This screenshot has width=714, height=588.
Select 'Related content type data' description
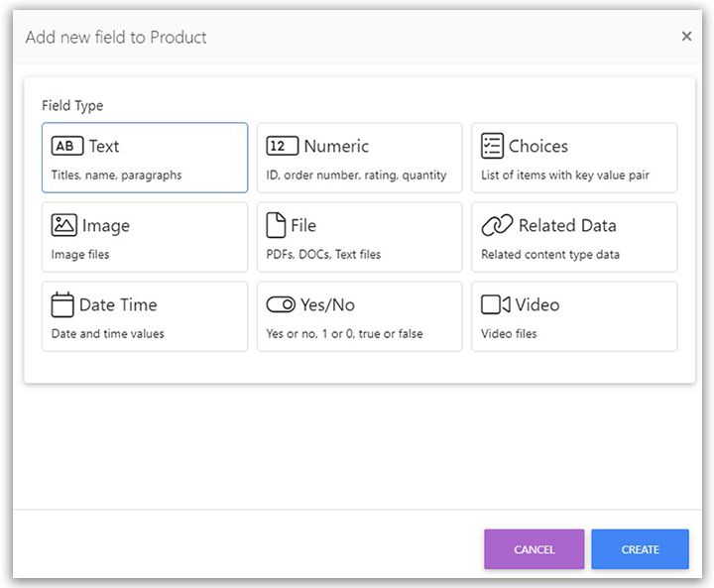pos(550,255)
